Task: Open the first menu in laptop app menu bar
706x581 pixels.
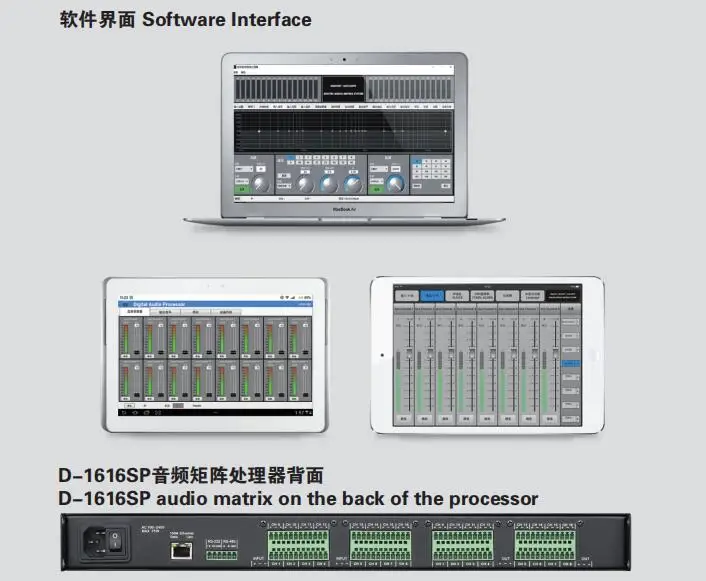Action: pyautogui.click(x=236, y=73)
